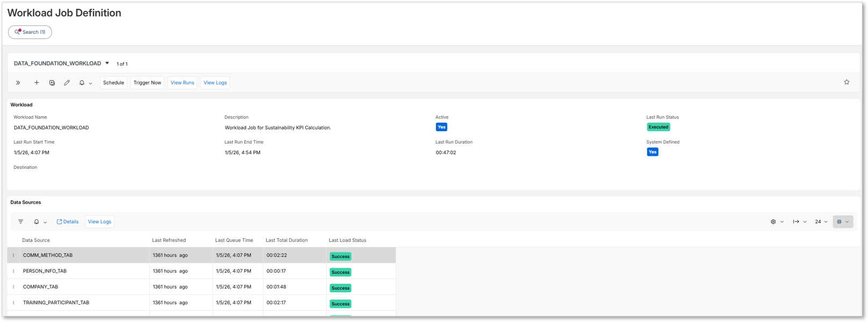
Task: Expand the workload toolbar double-chevron
Action: point(18,83)
